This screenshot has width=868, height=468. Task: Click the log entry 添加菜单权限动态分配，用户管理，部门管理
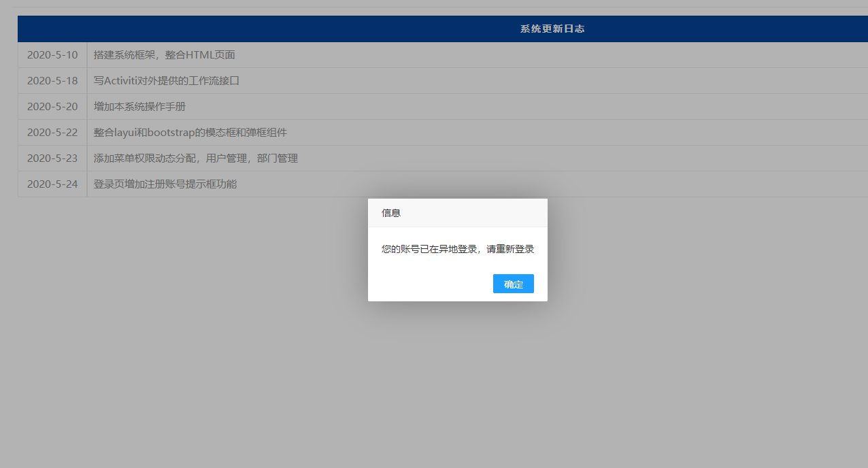click(196, 158)
